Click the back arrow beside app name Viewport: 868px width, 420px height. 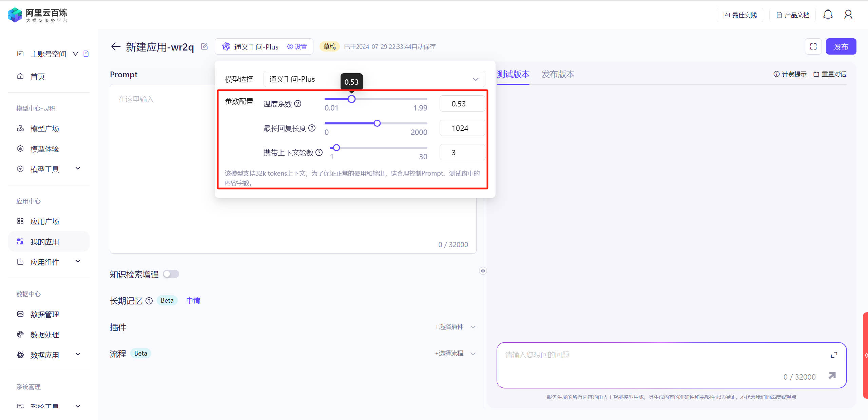pos(116,46)
